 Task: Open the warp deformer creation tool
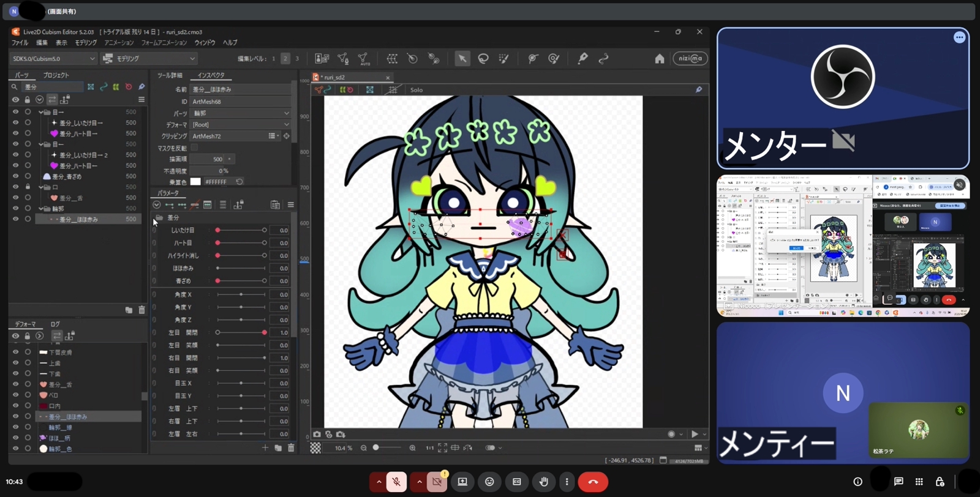(x=392, y=59)
